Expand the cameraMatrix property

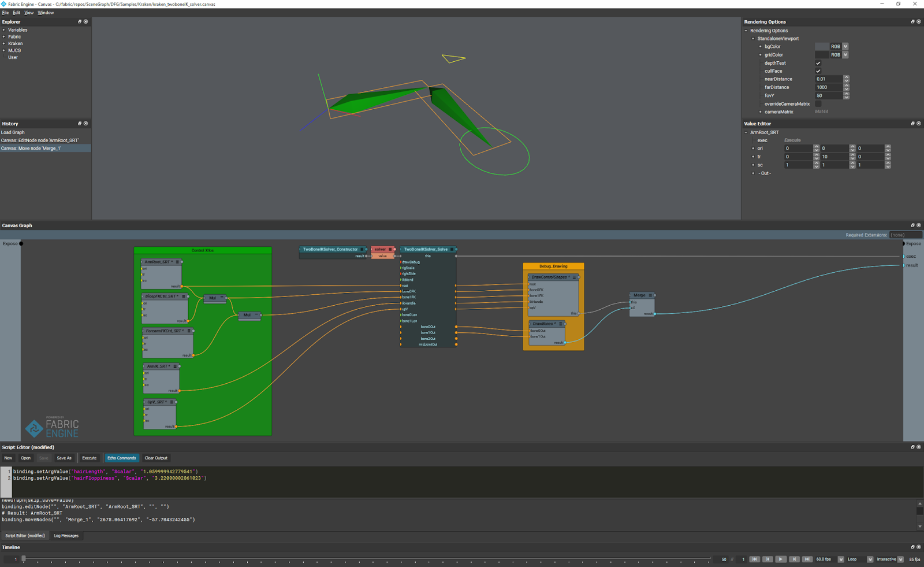tap(760, 112)
